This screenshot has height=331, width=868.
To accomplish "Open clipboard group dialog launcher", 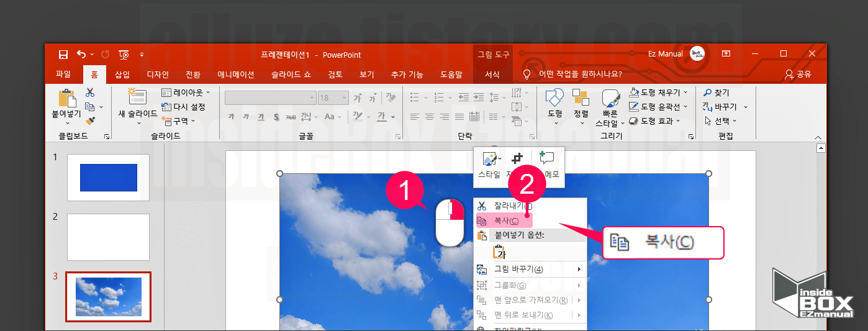I will tap(106, 136).
